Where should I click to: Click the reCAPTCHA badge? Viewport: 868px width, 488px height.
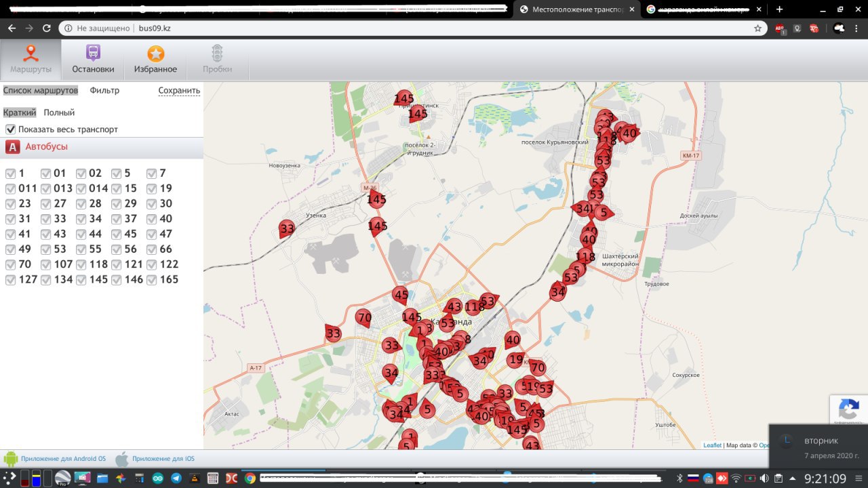click(849, 411)
